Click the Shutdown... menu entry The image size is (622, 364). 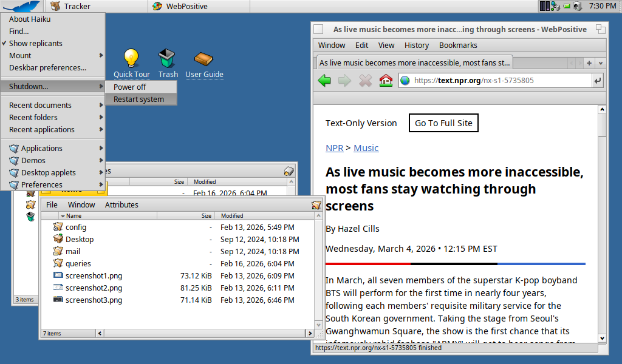coord(52,86)
